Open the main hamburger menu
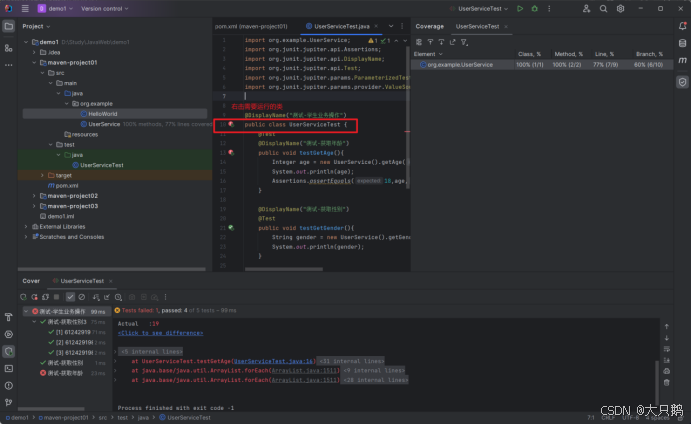Viewport: 692px width, 425px height. (x=25, y=8)
